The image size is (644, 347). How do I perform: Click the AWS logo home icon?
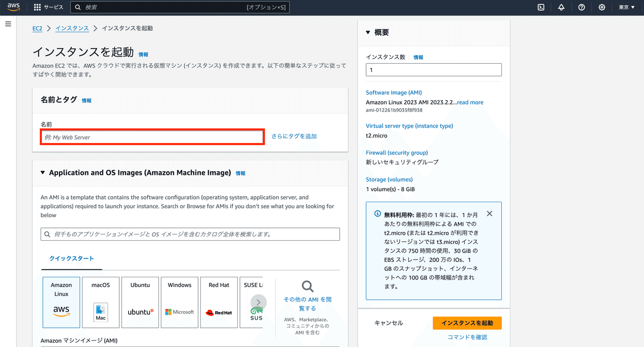click(x=13, y=7)
